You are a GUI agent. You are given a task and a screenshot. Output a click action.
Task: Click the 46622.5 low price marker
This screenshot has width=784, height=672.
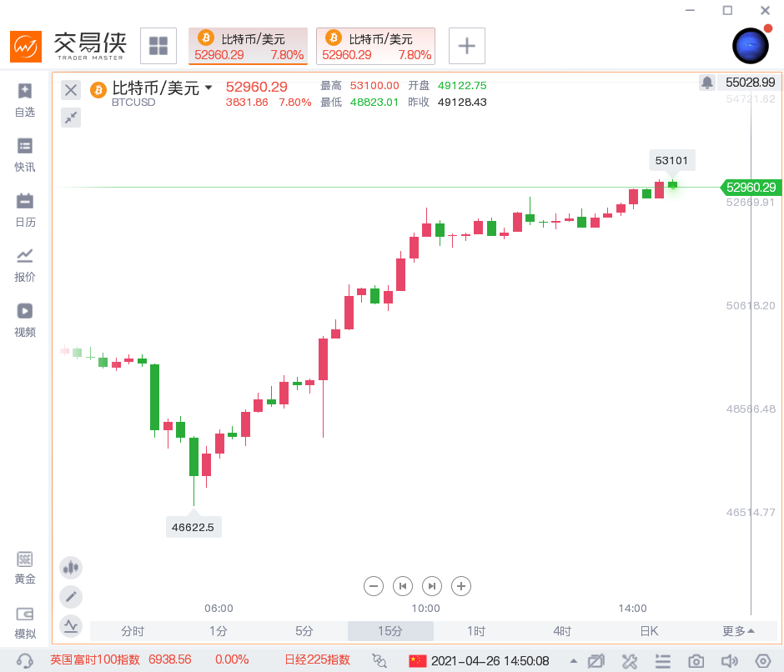pyautogui.click(x=193, y=527)
